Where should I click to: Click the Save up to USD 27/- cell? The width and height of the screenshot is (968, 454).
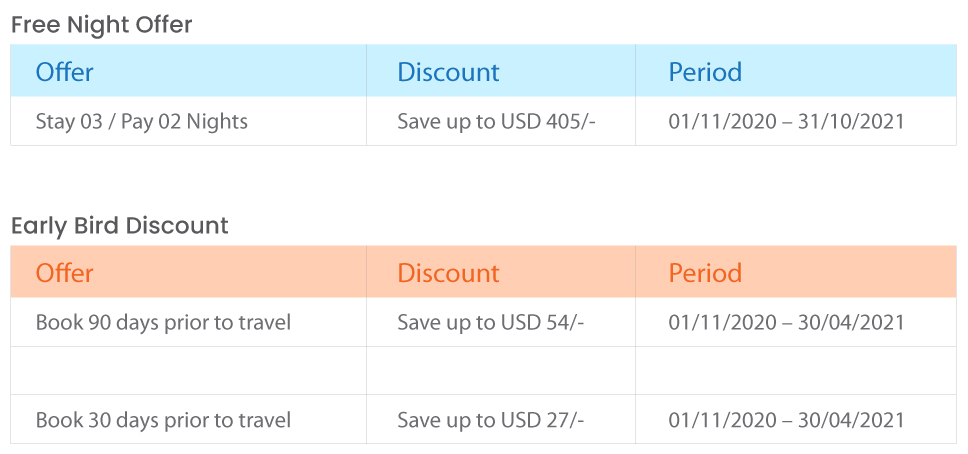tap(501, 419)
